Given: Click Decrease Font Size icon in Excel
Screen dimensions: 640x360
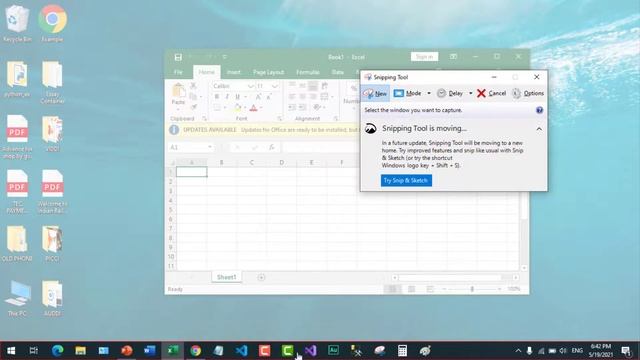Looking at the screenshot, I should pyautogui.click(x=269, y=97).
